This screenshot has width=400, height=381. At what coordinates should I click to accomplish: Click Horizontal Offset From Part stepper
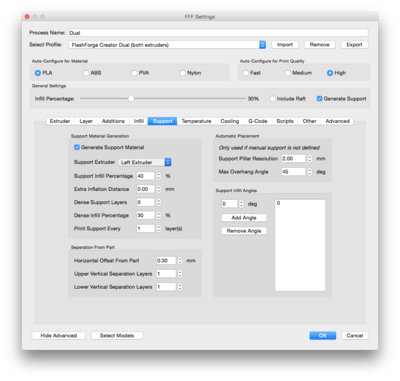click(x=180, y=261)
